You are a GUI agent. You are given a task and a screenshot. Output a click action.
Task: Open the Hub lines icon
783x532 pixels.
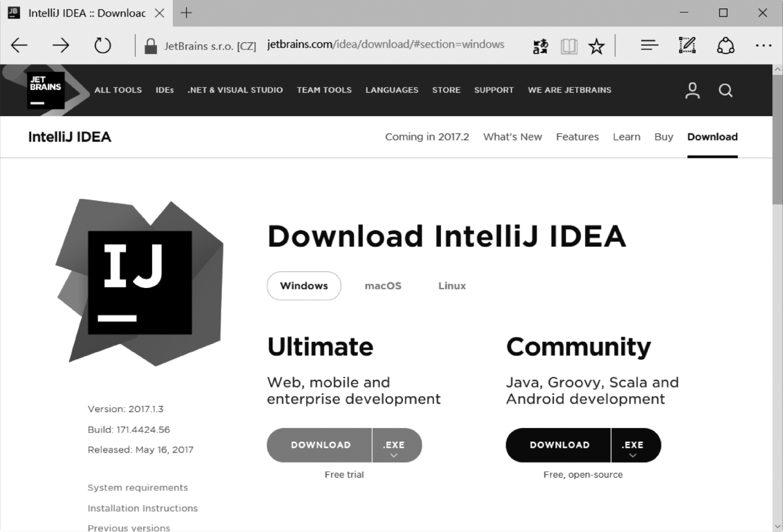pos(649,45)
